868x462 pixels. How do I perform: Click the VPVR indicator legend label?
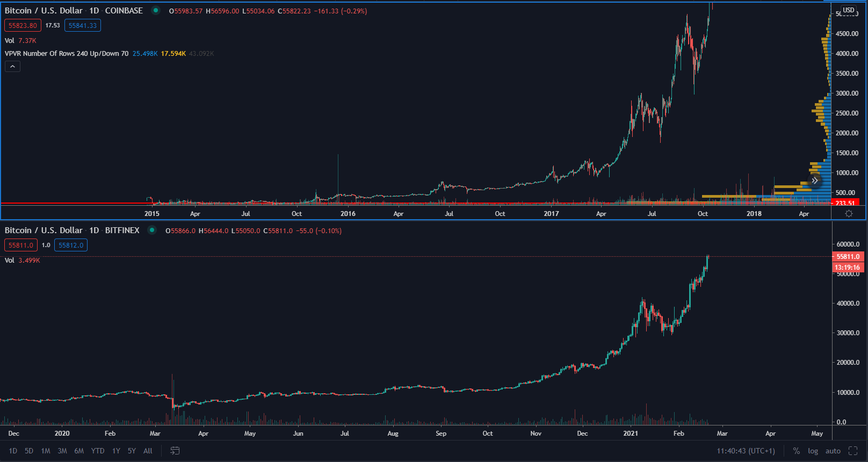point(67,53)
